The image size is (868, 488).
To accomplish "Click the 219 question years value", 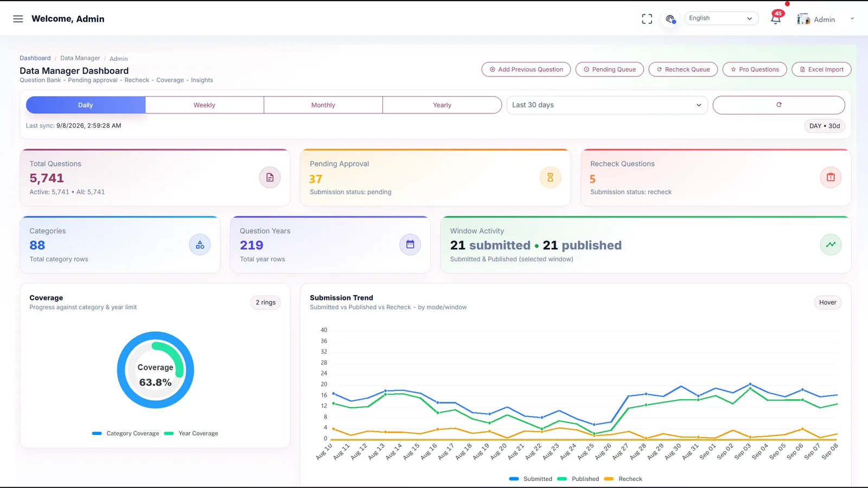I will click(252, 245).
